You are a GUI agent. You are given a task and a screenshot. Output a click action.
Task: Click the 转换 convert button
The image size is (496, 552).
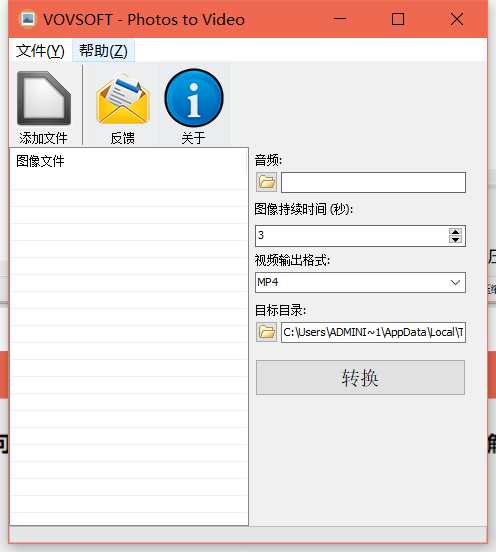click(360, 377)
